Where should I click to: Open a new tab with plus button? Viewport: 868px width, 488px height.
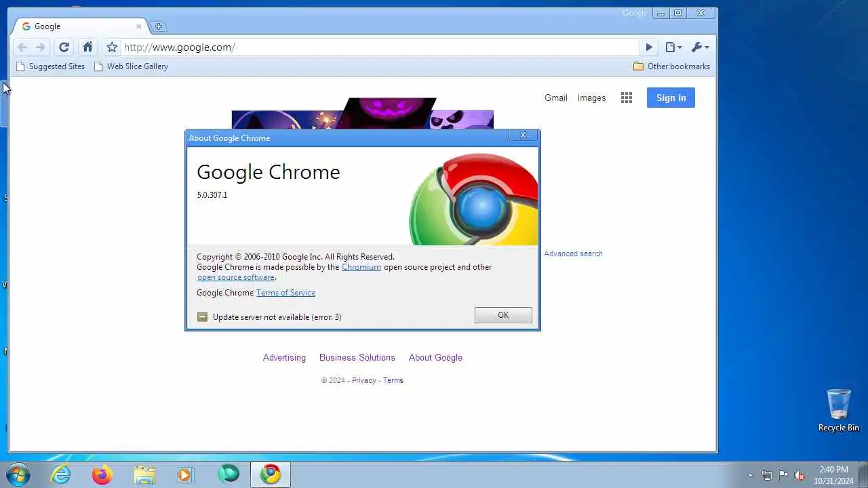[159, 26]
